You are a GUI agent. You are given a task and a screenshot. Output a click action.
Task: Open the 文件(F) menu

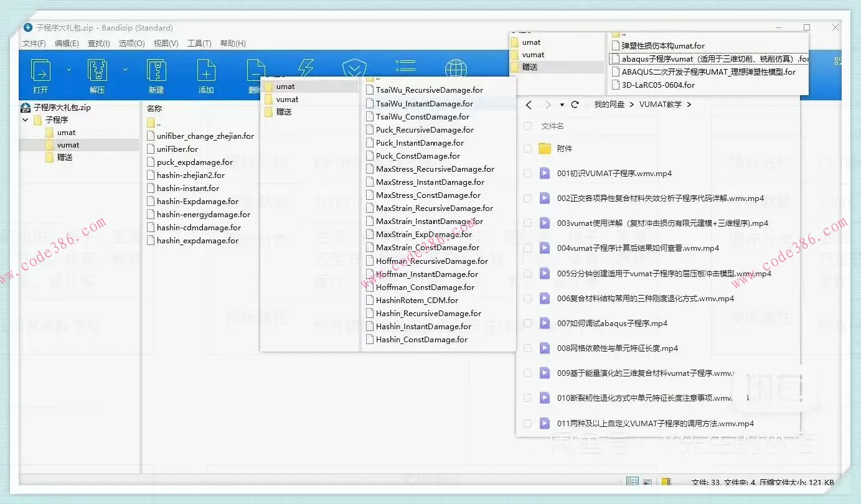(34, 44)
